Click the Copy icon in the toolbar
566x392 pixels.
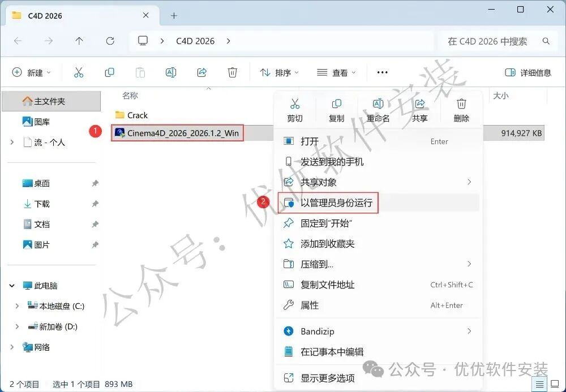[109, 72]
